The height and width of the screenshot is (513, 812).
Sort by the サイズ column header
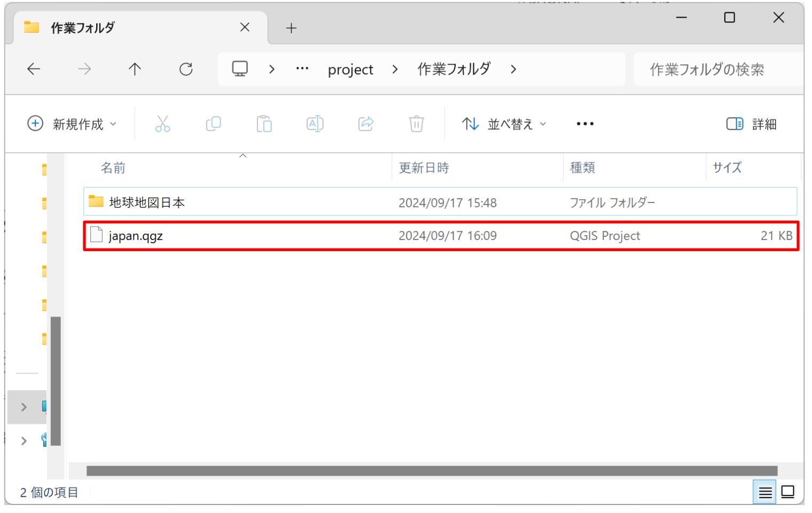tap(727, 168)
